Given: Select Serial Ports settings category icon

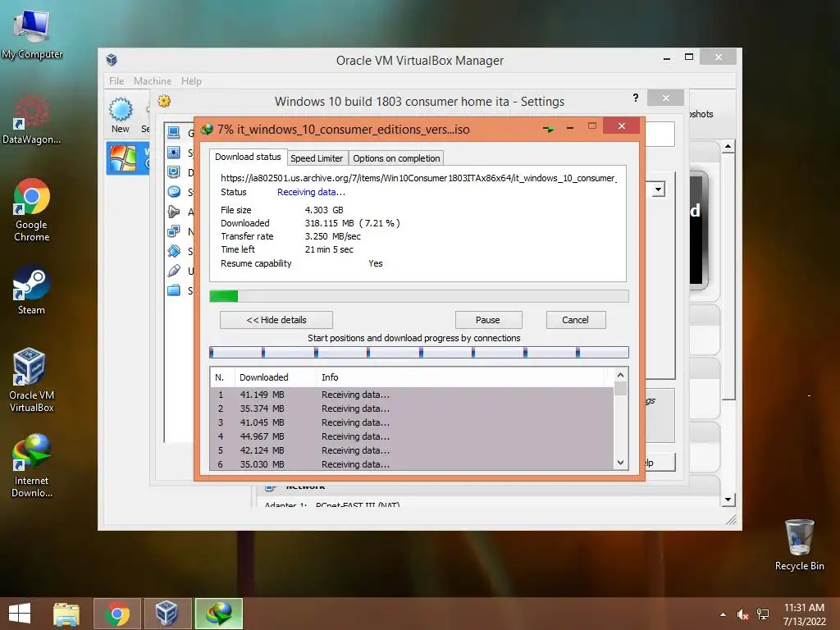Looking at the screenshot, I should coord(174,251).
